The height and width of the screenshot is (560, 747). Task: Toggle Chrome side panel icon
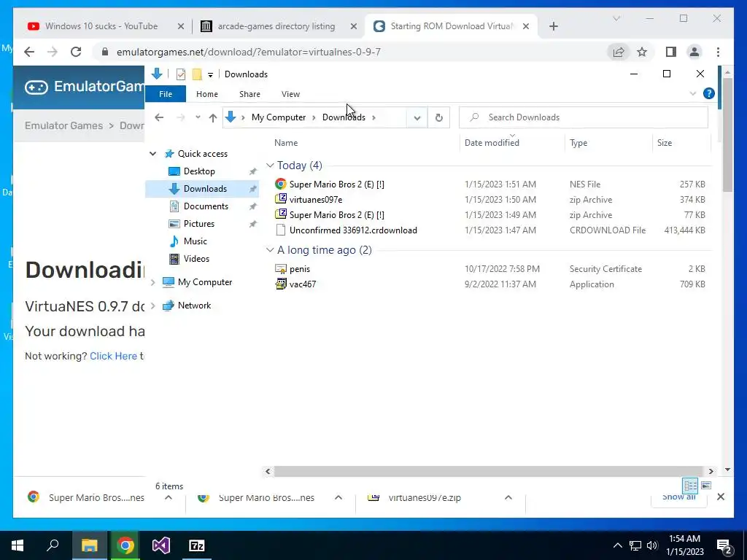pos(671,52)
